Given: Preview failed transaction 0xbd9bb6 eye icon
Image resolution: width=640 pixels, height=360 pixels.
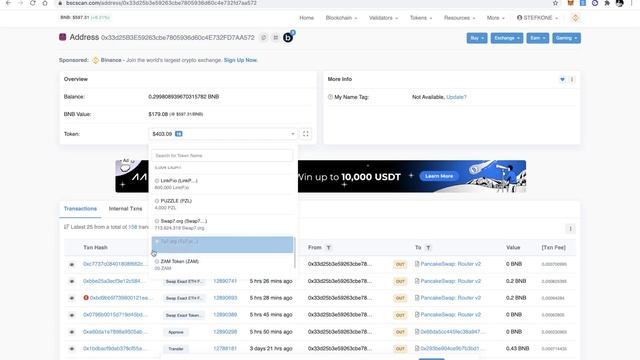Looking at the screenshot, I should (72, 298).
